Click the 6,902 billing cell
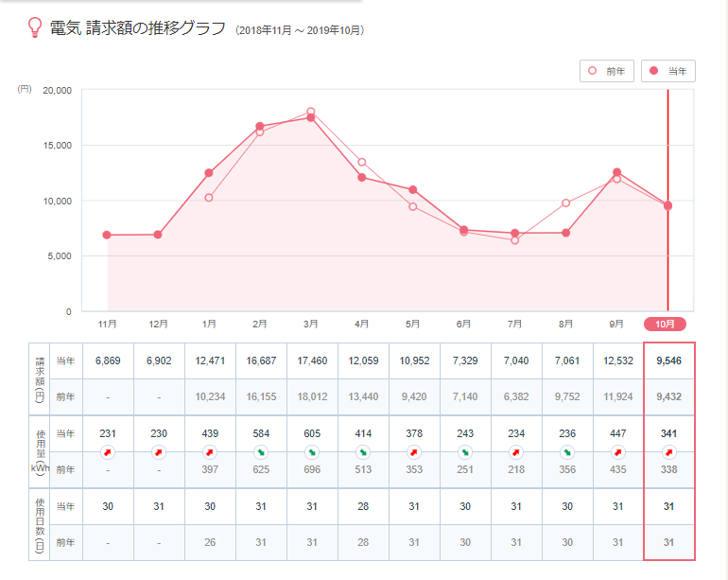This screenshot has width=728, height=580. click(159, 360)
